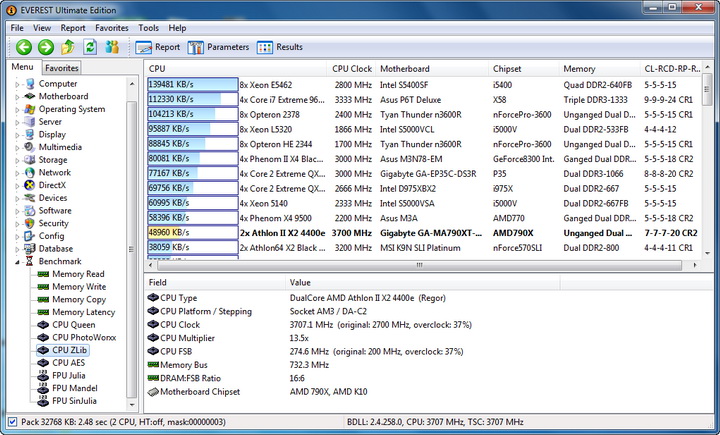
Task: Click the green Forward arrow icon
Action: (x=46, y=47)
